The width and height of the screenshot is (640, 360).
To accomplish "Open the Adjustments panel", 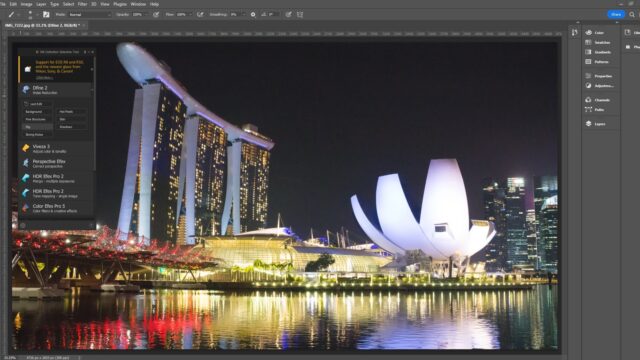I will [599, 86].
